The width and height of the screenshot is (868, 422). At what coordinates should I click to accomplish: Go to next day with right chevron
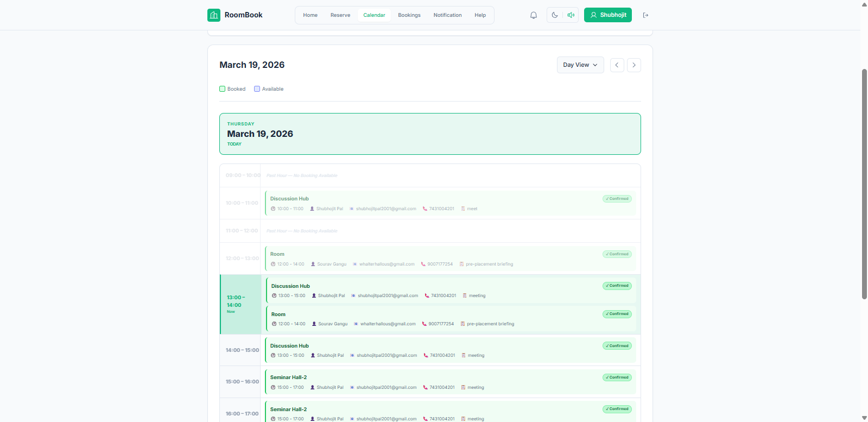pos(633,65)
